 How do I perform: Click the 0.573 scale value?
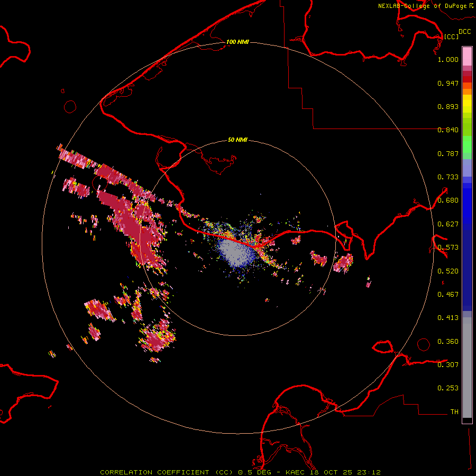pyautogui.click(x=448, y=248)
